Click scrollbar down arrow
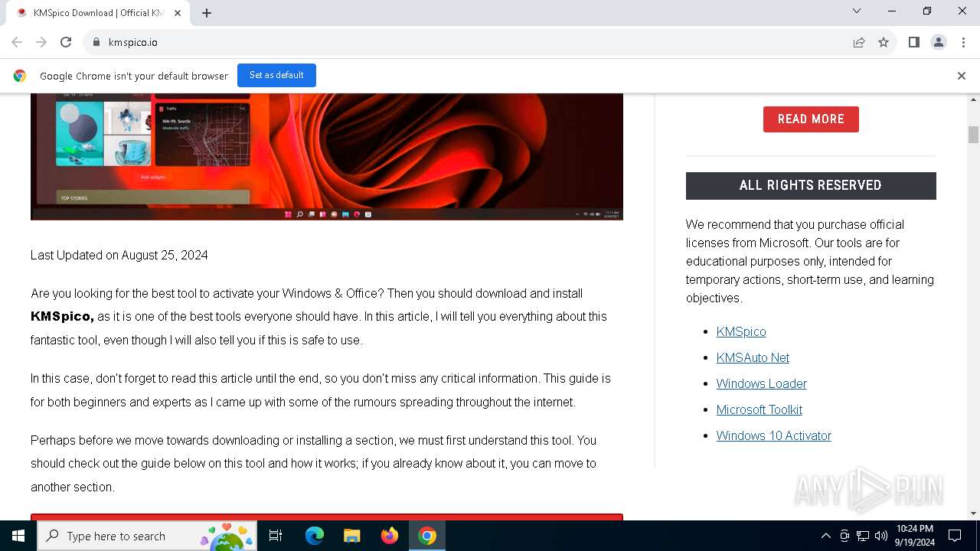This screenshot has width=980, height=551. pyautogui.click(x=973, y=514)
